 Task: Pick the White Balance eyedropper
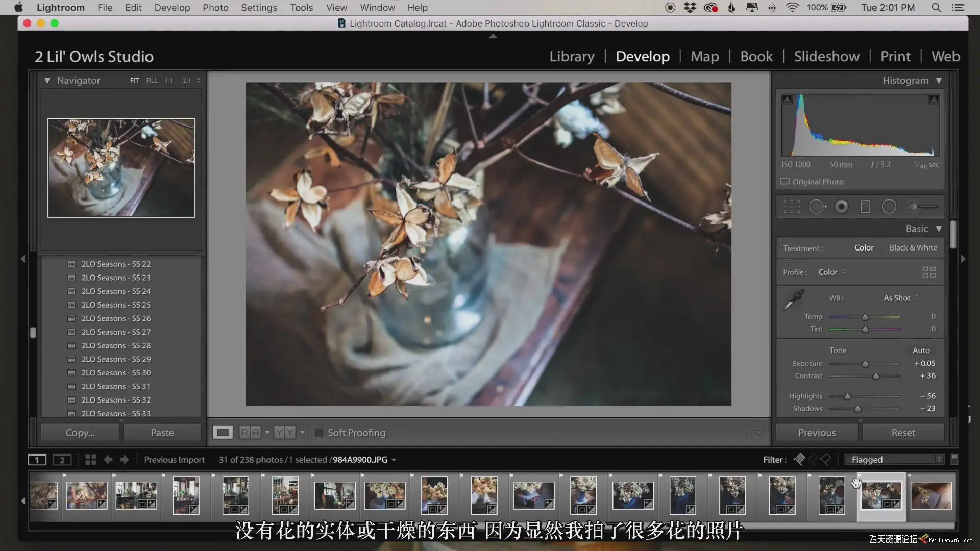793,299
